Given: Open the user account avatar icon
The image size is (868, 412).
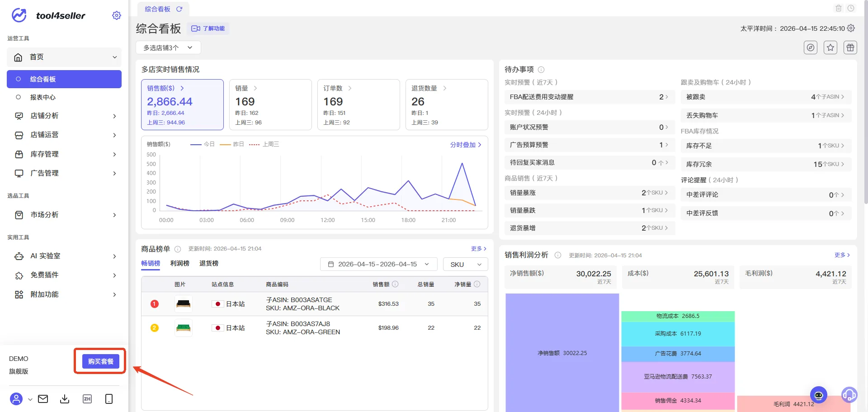Looking at the screenshot, I should (16, 399).
